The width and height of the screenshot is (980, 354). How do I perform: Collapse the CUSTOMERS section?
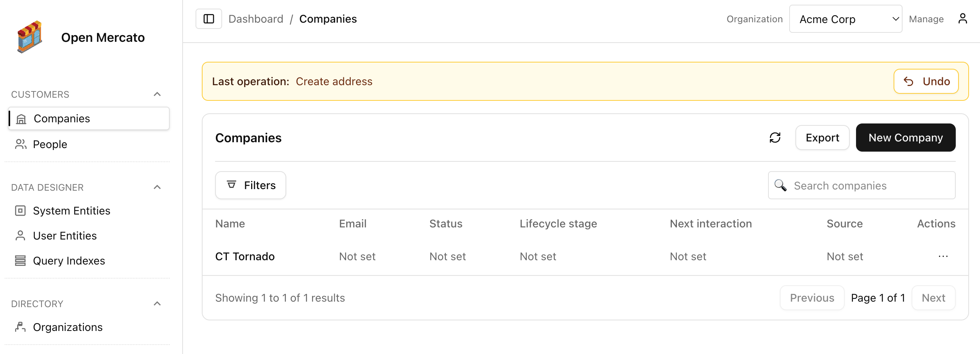click(x=157, y=94)
